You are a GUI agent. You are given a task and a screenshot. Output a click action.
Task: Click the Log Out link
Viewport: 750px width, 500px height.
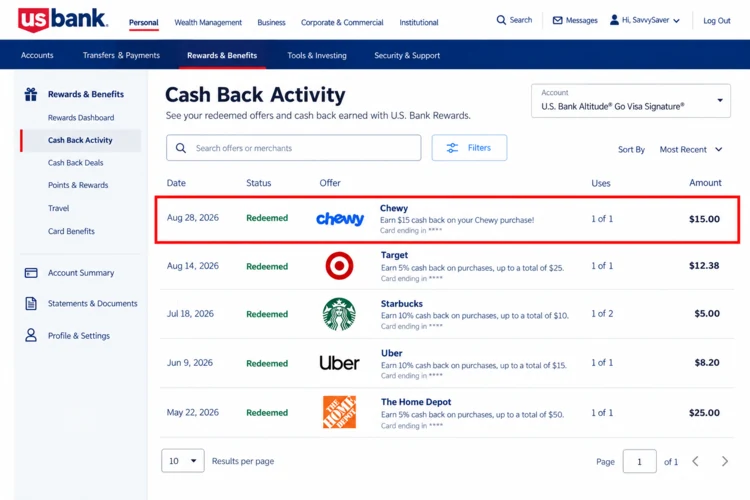717,21
